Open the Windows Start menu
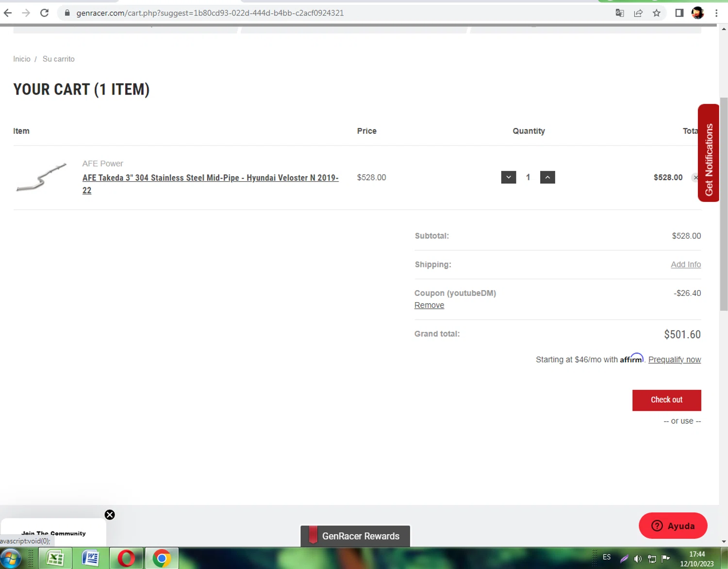The width and height of the screenshot is (728, 569). 11,558
